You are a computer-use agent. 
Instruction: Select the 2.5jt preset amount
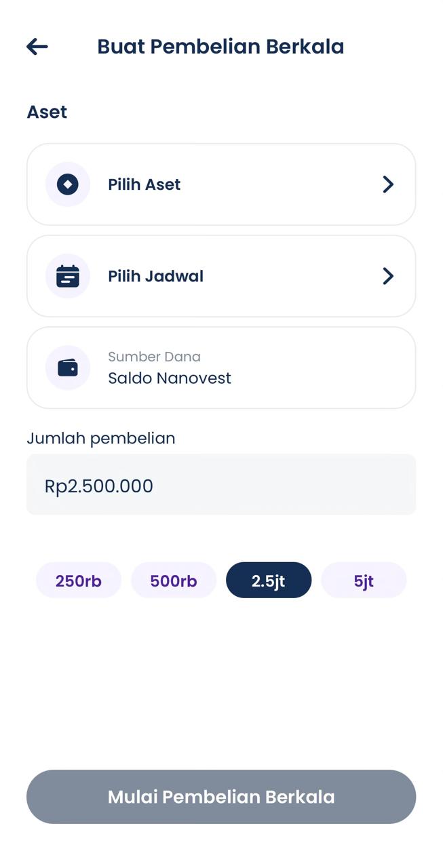coord(269,580)
